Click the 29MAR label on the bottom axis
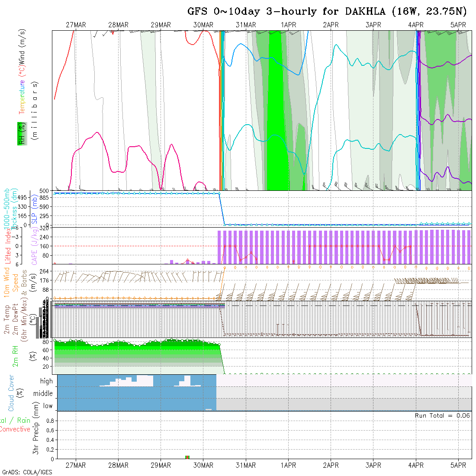This screenshot has height=476, width=476. coord(161,465)
